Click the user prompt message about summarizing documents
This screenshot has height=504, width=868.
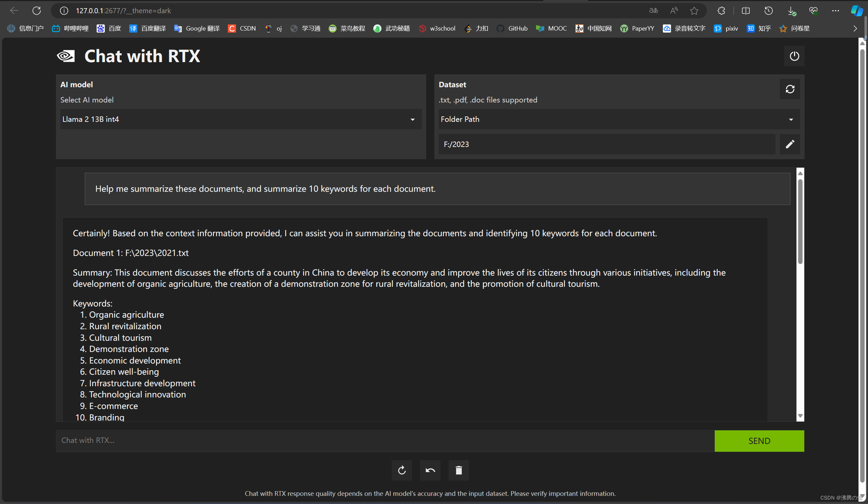tap(437, 189)
